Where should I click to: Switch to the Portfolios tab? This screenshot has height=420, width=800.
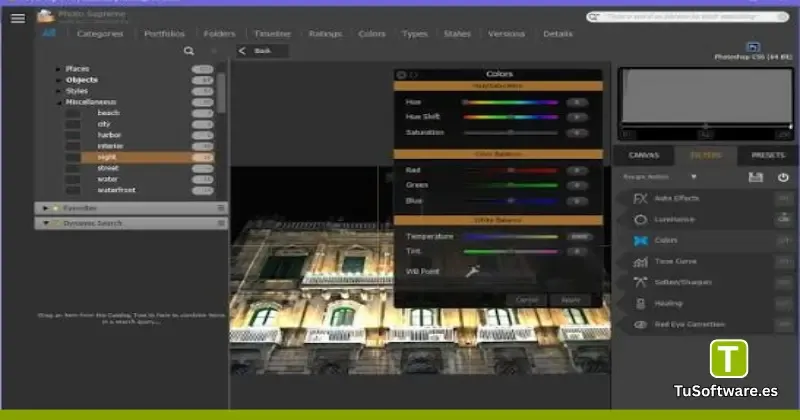[x=164, y=34]
